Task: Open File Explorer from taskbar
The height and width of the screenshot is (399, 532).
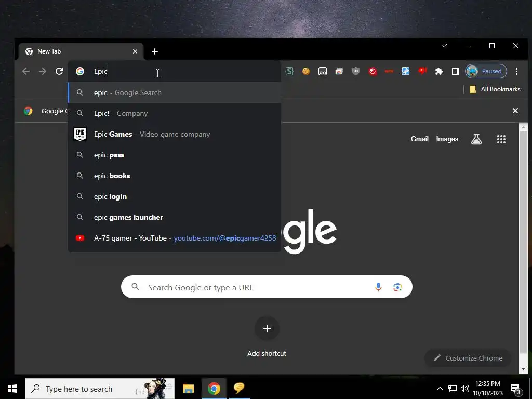Action: pyautogui.click(x=188, y=389)
